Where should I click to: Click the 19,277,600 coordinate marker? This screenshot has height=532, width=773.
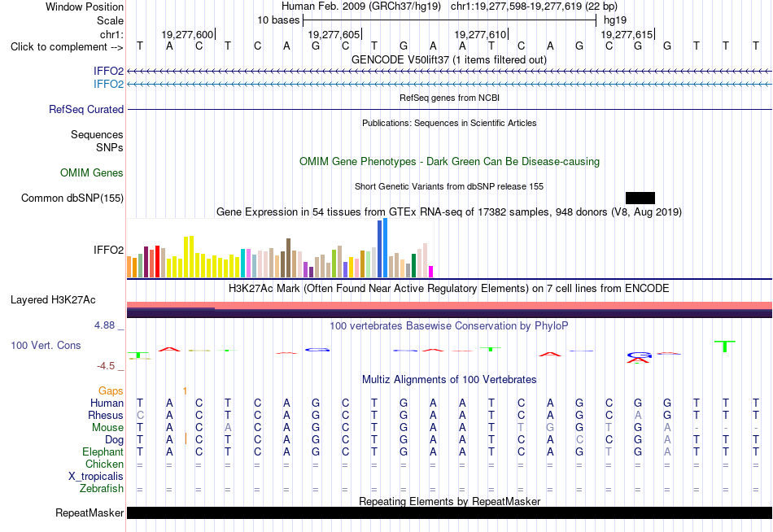[x=187, y=34]
